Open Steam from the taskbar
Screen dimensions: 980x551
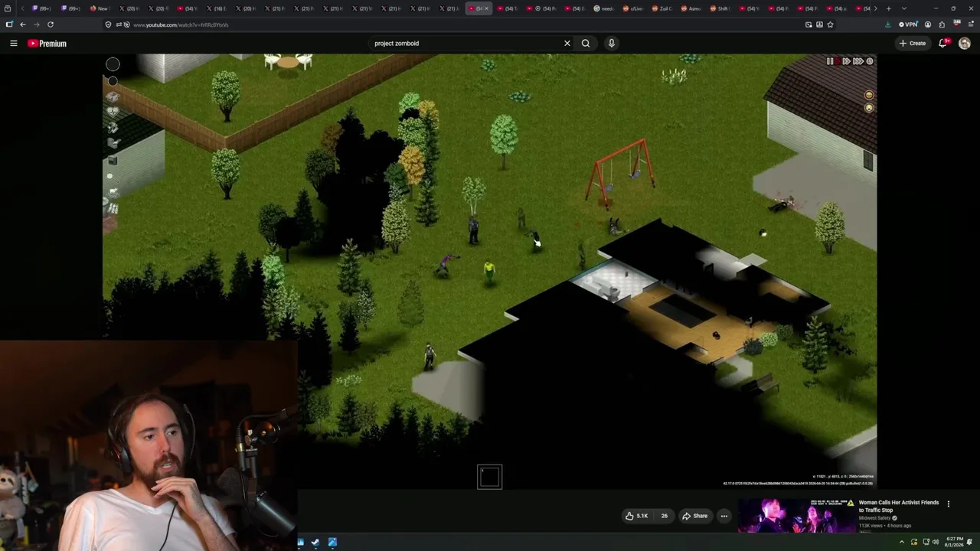click(x=315, y=543)
